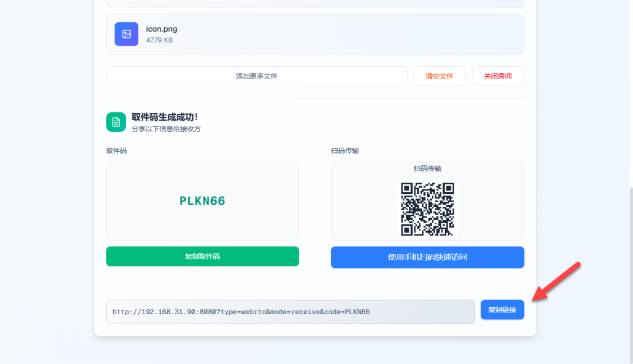Click the 取件码生成成功 heading
This screenshot has width=633, height=364.
165,117
